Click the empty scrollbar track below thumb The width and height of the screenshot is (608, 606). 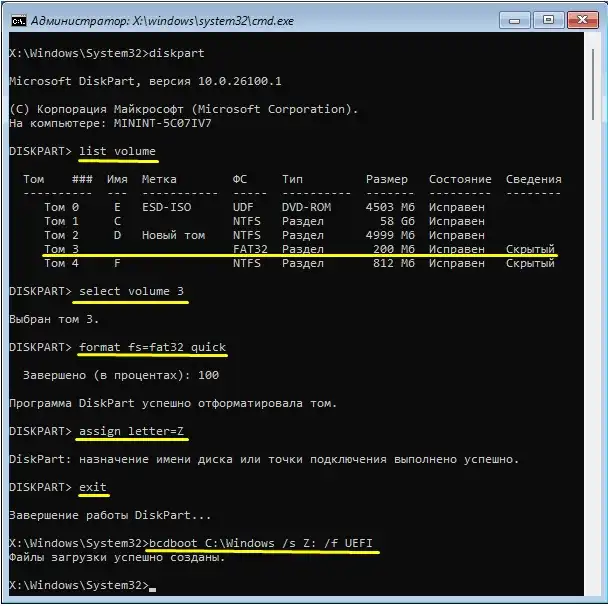[593, 357]
